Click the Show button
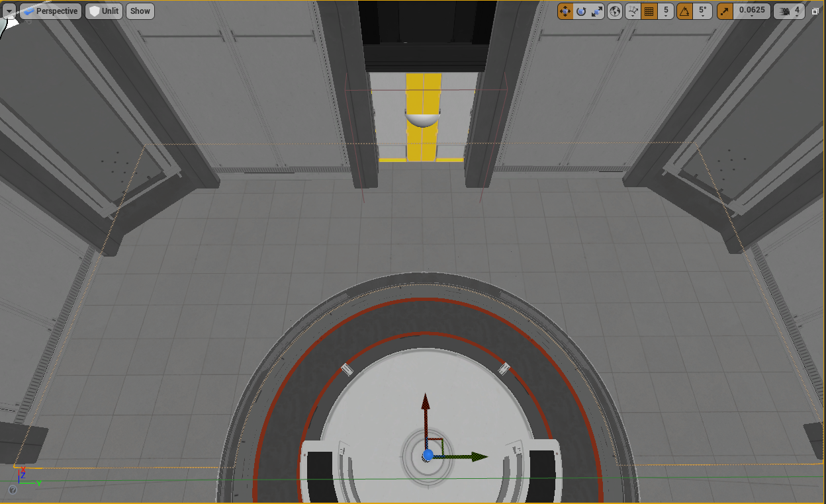This screenshot has width=826, height=504. click(x=140, y=11)
